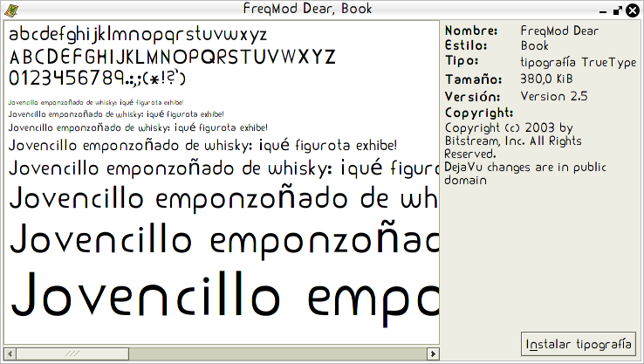Click the uppercase alphabet sample line
The width and height of the screenshot is (644, 364).
[x=173, y=57]
